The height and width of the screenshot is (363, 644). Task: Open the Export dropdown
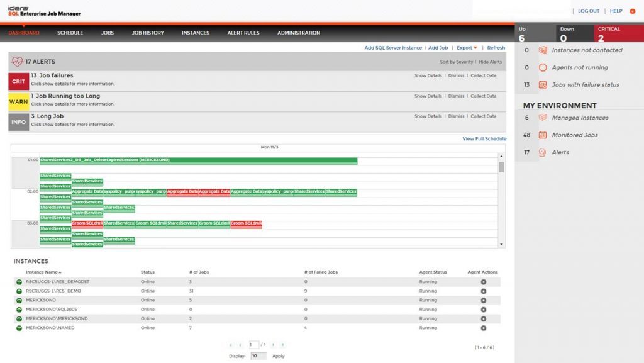pyautogui.click(x=467, y=48)
